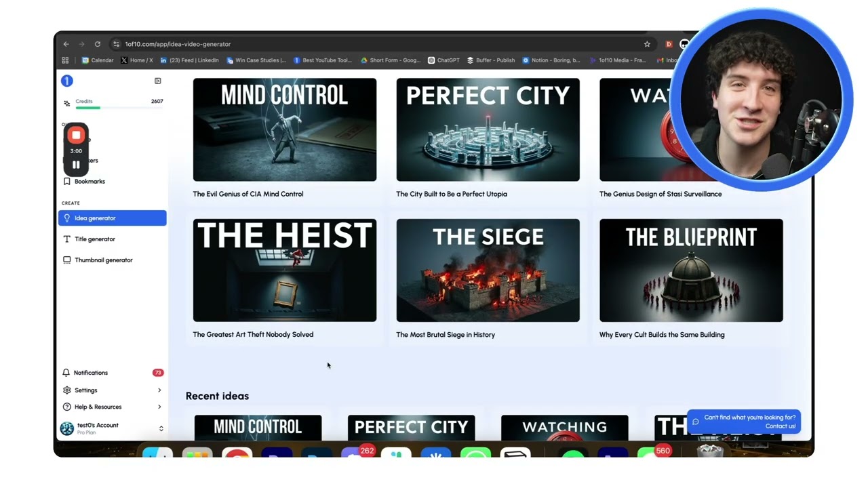Click the Help & Resources question icon

click(66, 407)
